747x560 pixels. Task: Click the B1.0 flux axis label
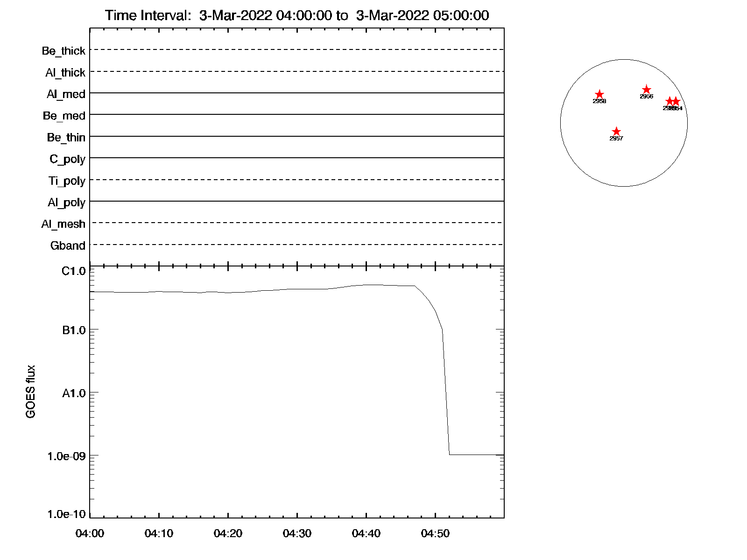click(x=74, y=330)
